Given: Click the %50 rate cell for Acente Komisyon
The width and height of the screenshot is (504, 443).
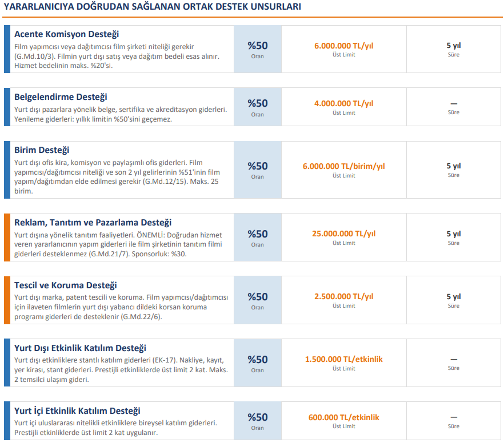Looking at the screenshot, I should tap(257, 49).
